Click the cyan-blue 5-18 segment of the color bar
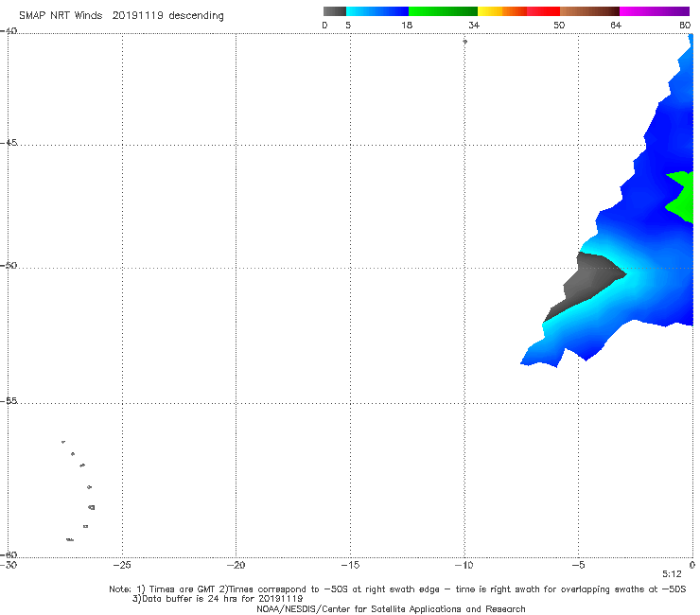Screen dimensions: 700x615 pos(377,11)
